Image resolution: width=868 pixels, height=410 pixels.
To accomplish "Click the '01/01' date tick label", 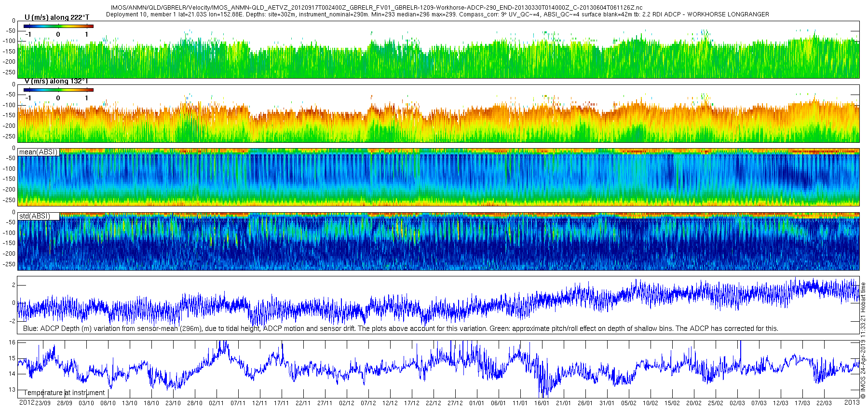I will pyautogui.click(x=477, y=403).
